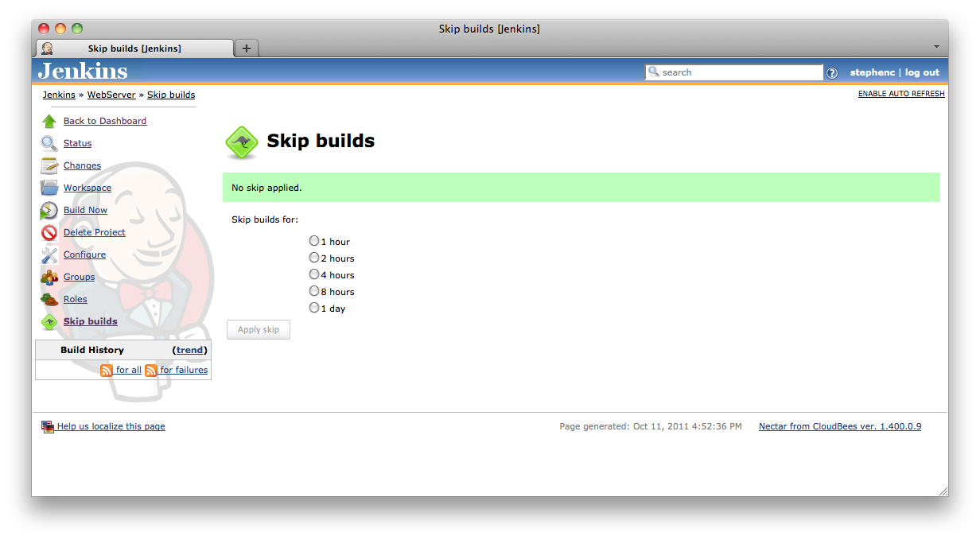
Task: Click the RSS feed icon for failures
Action: 151,370
